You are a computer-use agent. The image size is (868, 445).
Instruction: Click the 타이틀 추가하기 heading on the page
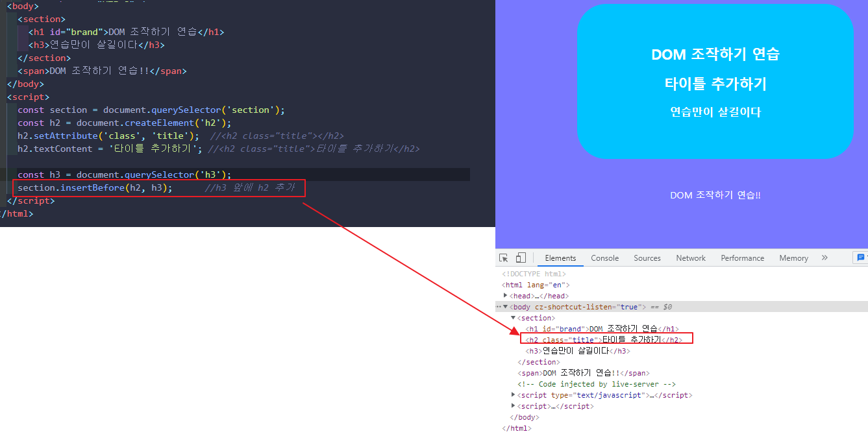tap(715, 84)
